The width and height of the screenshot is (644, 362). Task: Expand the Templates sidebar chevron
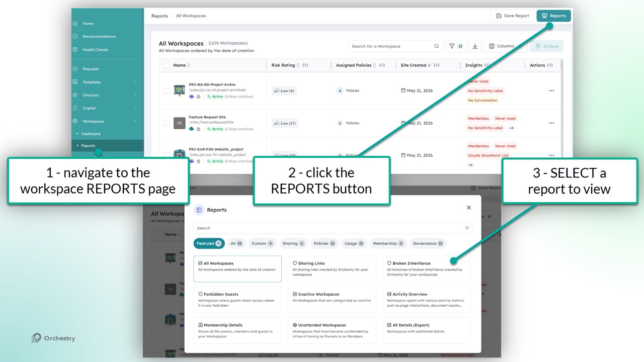(135, 82)
